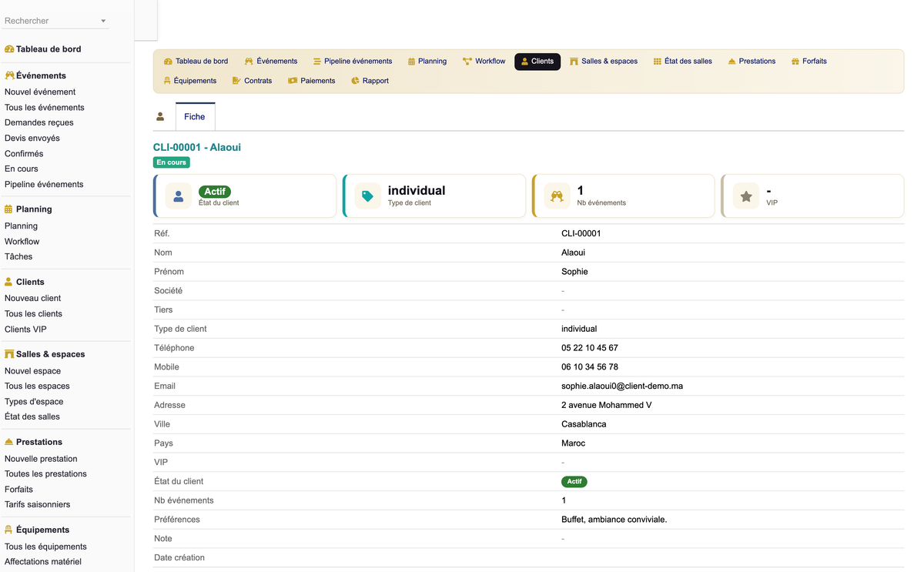This screenshot has width=924, height=572.
Task: Click the Buffet, ambiance conviviale. preference text
Action: coord(614,520)
